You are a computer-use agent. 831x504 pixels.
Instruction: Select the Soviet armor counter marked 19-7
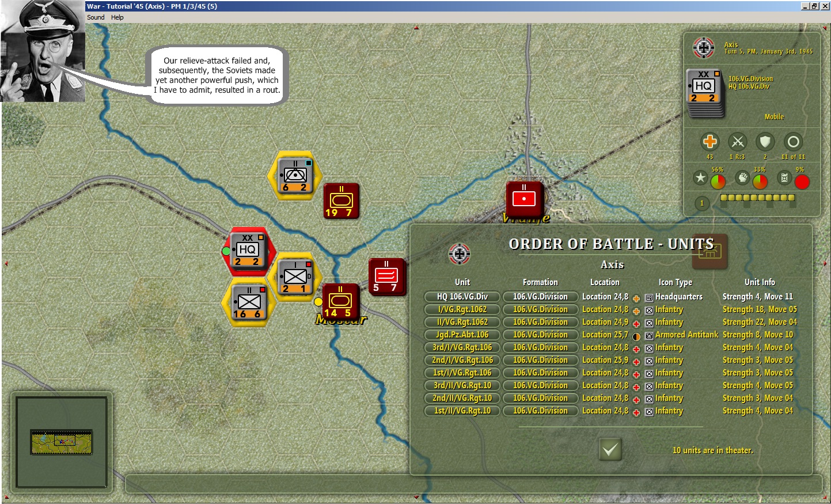pos(341,201)
